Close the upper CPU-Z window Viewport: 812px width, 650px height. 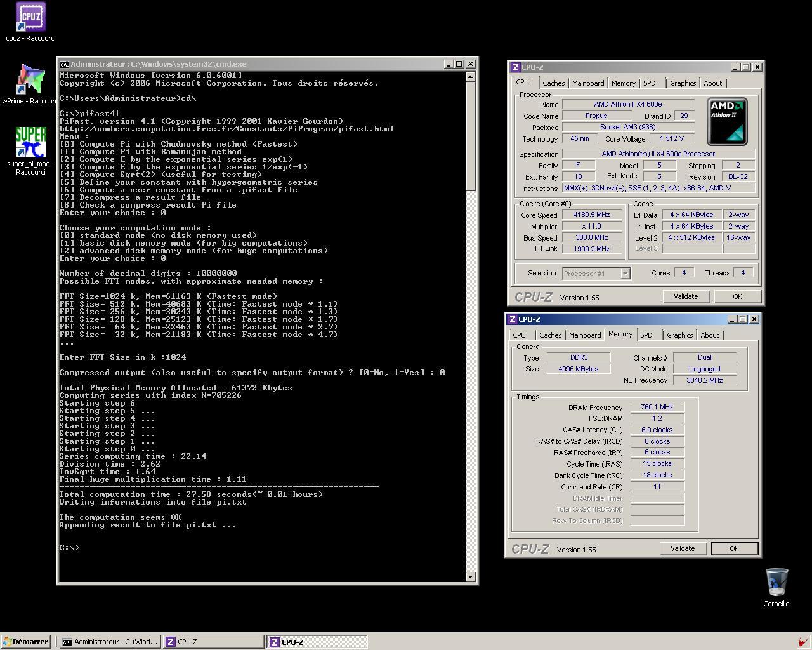pyautogui.click(x=757, y=67)
